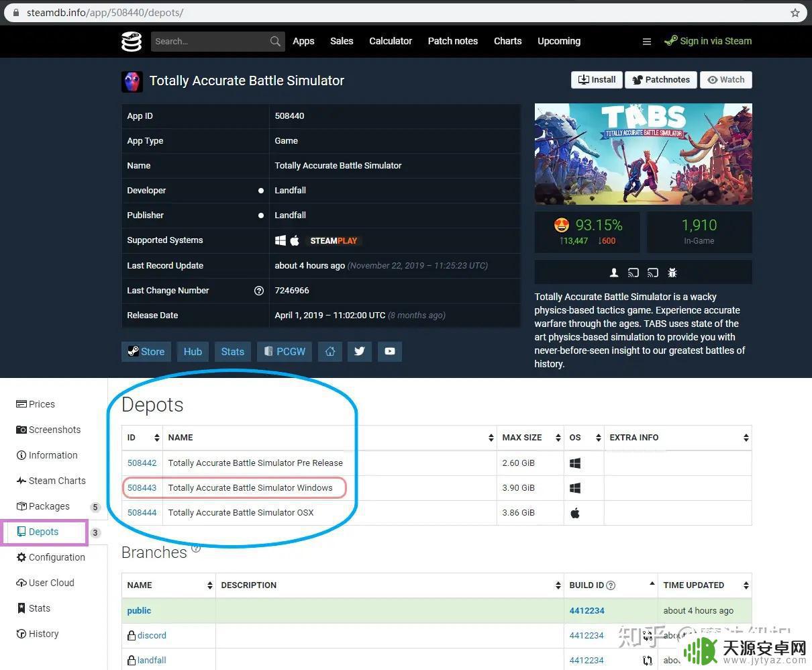Click the search magnifier icon

pos(275,41)
